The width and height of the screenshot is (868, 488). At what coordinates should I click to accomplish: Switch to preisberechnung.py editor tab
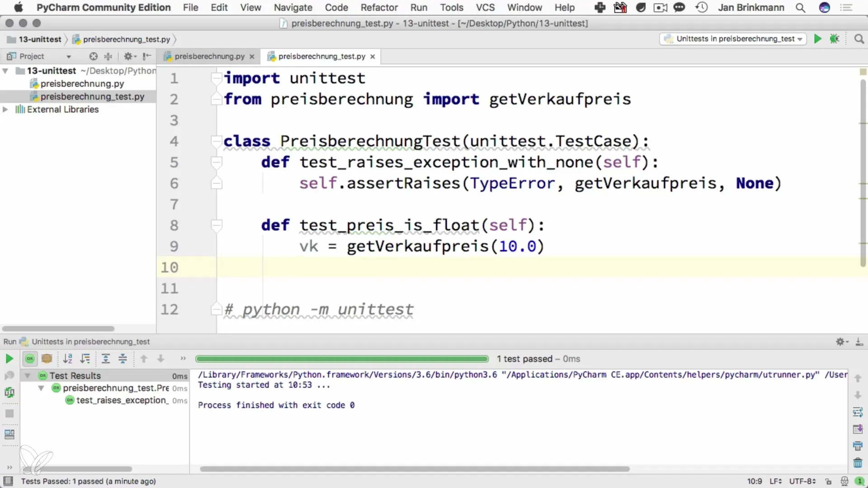(209, 56)
